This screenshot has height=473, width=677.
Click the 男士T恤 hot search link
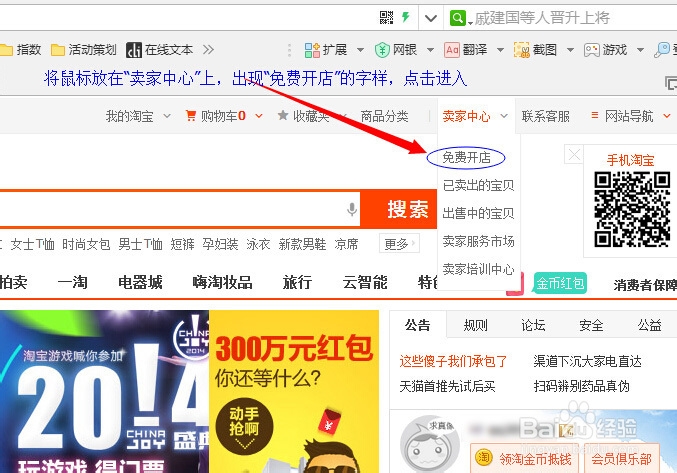[x=141, y=244]
